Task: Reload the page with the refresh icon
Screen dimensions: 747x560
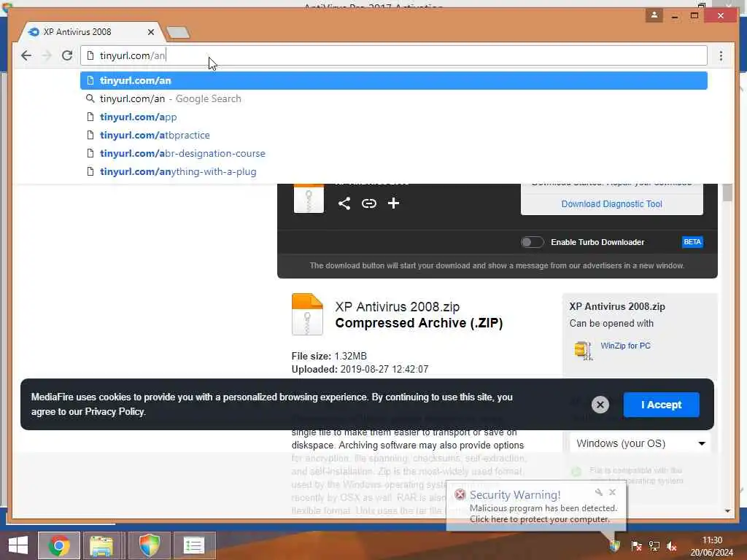Action: [x=67, y=55]
